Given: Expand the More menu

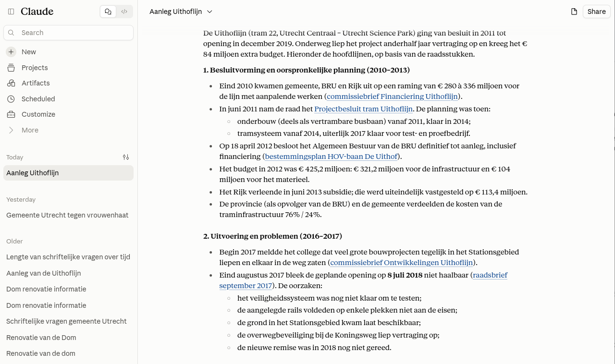Looking at the screenshot, I should point(68,130).
